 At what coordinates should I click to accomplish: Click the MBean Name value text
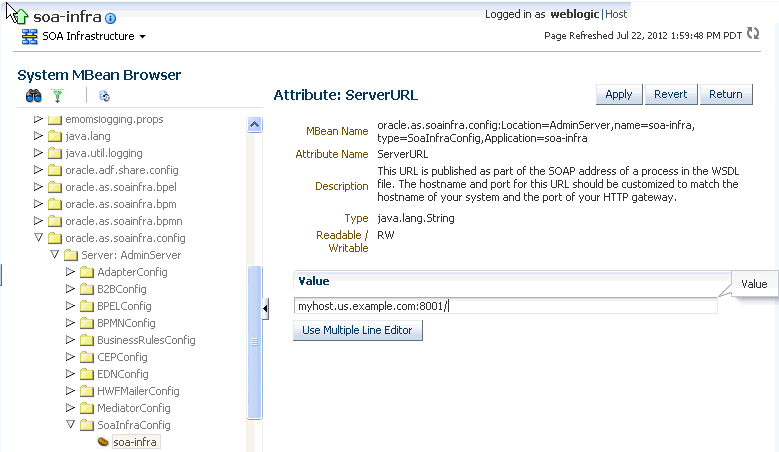point(536,132)
